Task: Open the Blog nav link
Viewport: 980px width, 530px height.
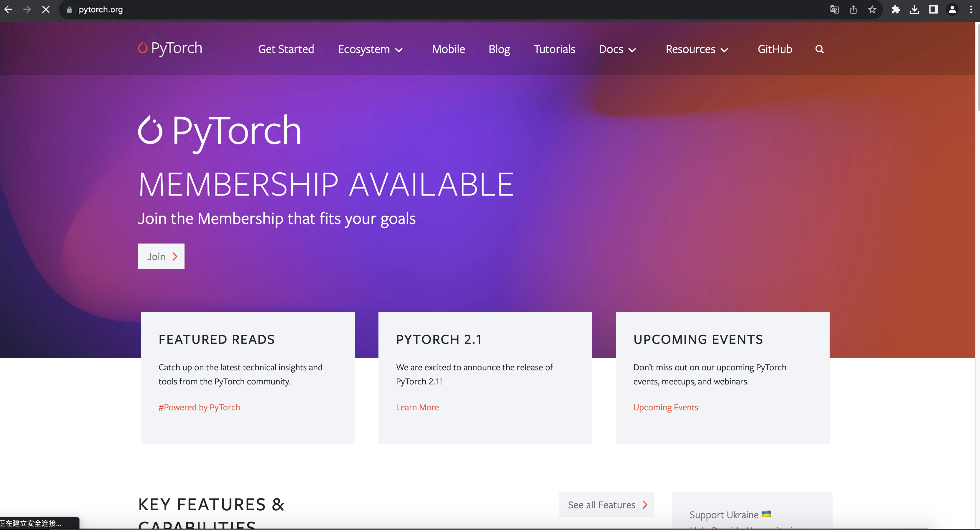Action: coord(499,49)
